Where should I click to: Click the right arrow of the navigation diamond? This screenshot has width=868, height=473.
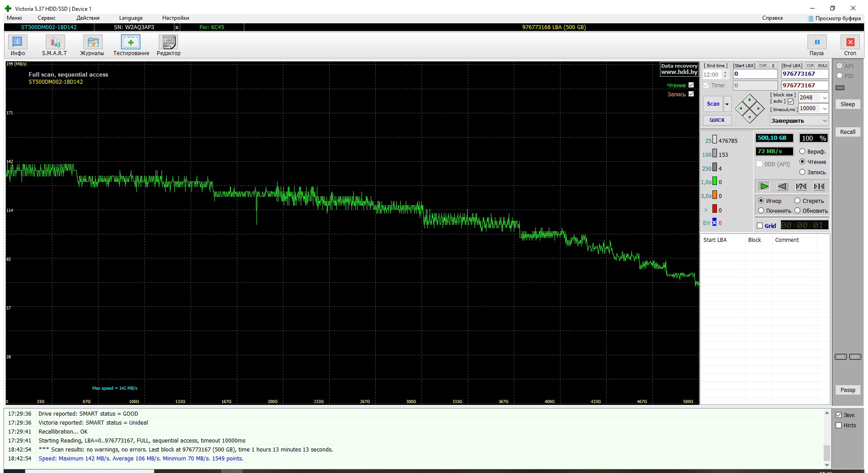coord(759,108)
